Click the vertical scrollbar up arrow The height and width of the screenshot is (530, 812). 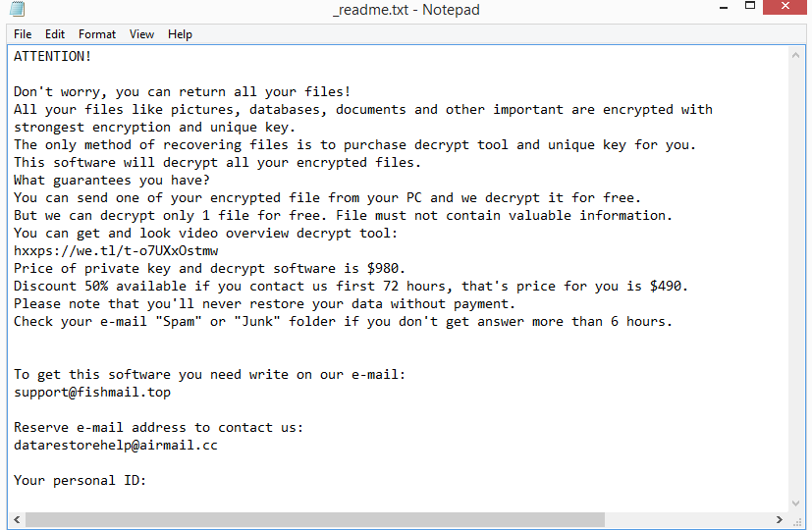[798, 53]
